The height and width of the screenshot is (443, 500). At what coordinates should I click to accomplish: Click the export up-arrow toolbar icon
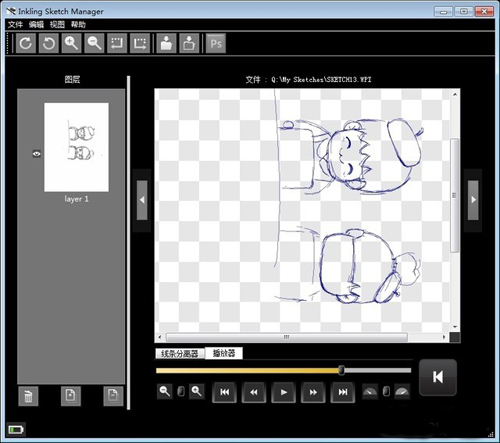click(x=189, y=43)
